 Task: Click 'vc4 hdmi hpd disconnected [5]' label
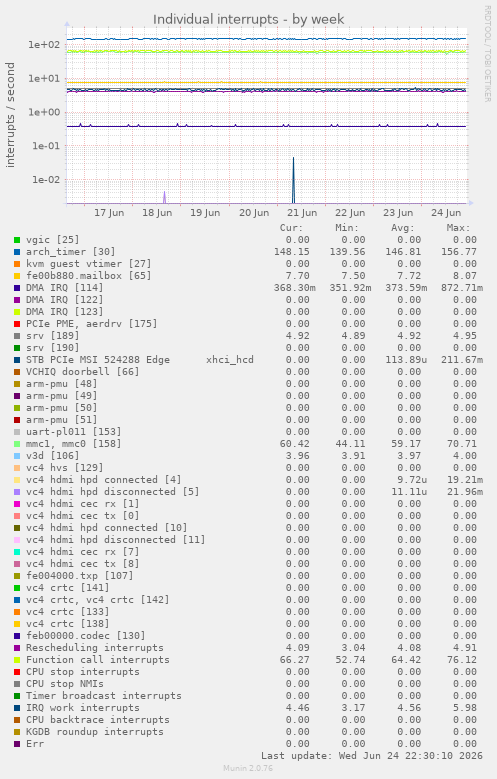coord(113,492)
